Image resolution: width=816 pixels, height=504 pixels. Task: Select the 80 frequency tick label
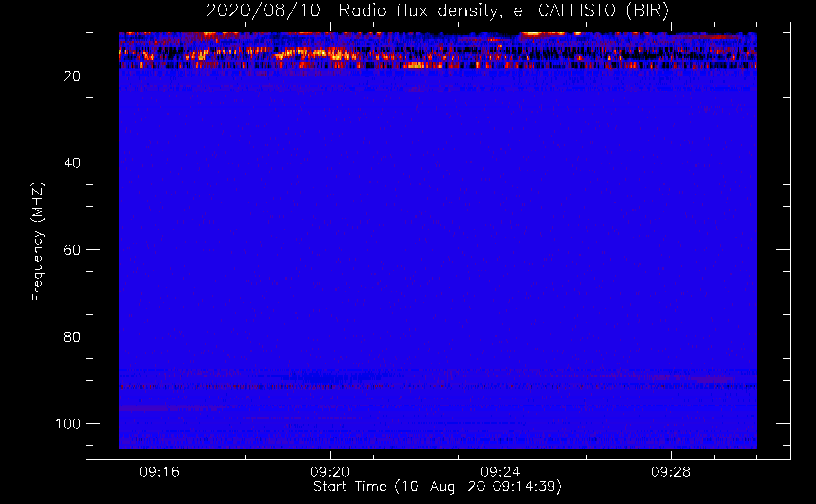(x=73, y=337)
